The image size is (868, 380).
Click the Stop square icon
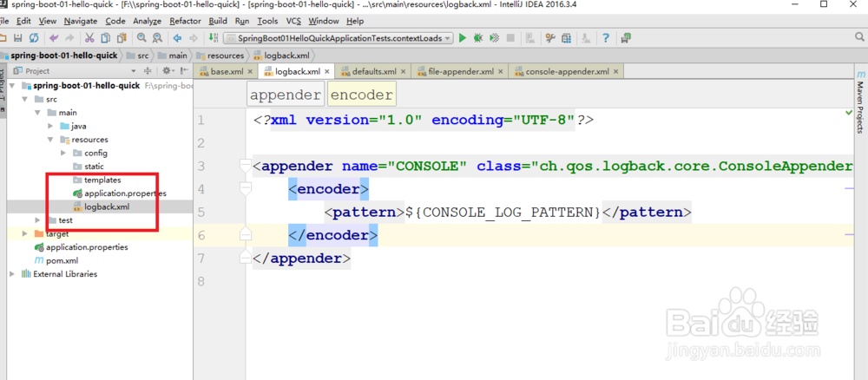coord(510,38)
